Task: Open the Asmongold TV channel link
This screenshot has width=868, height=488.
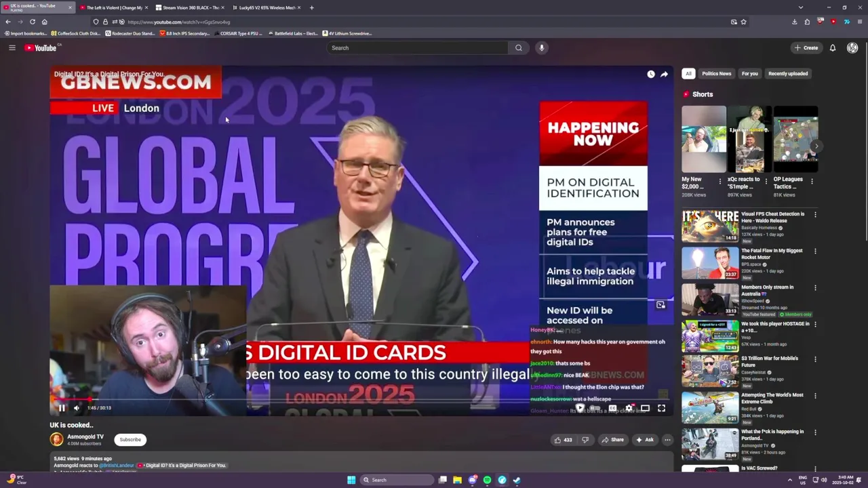Action: pos(85,437)
